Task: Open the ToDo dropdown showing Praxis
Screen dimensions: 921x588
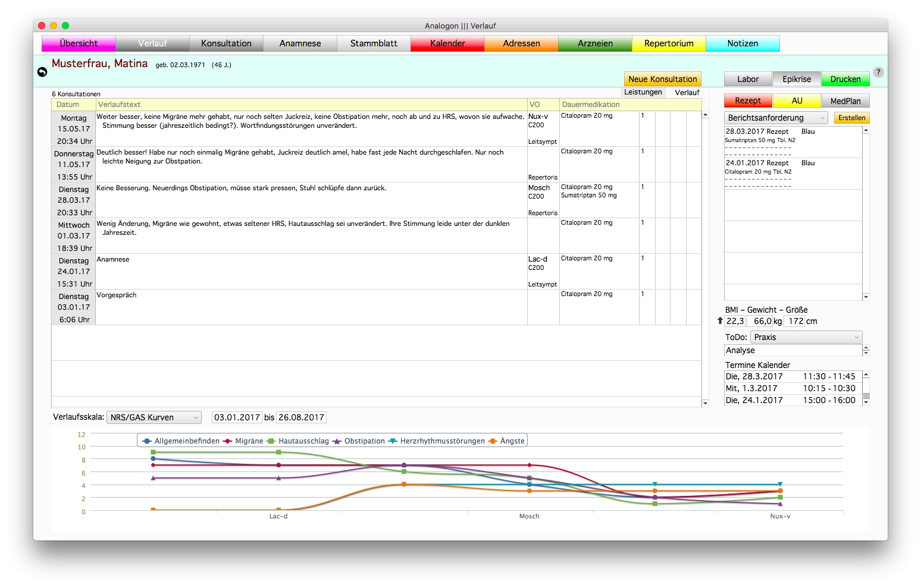Action: (806, 337)
